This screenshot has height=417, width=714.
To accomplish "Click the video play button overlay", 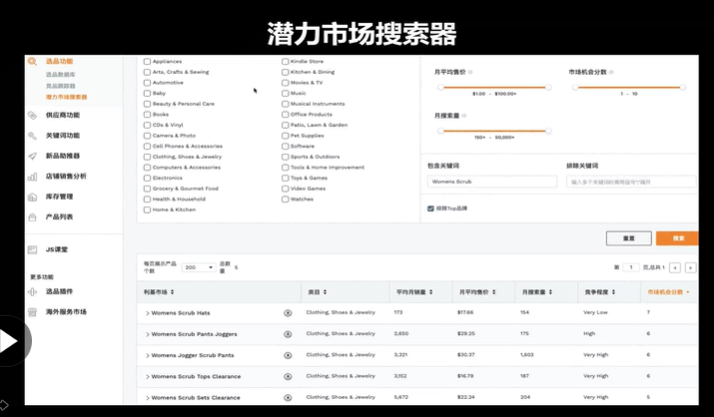I will coord(10,341).
